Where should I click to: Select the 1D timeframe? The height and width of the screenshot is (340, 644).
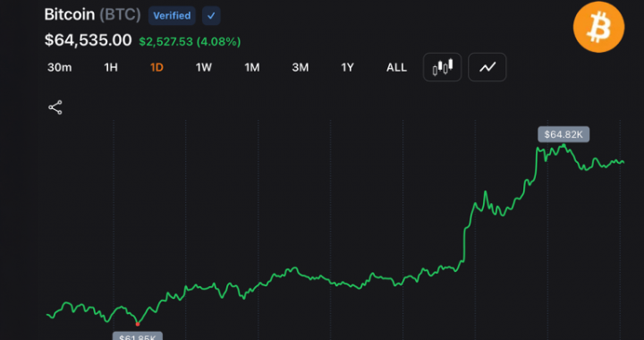pyautogui.click(x=157, y=67)
